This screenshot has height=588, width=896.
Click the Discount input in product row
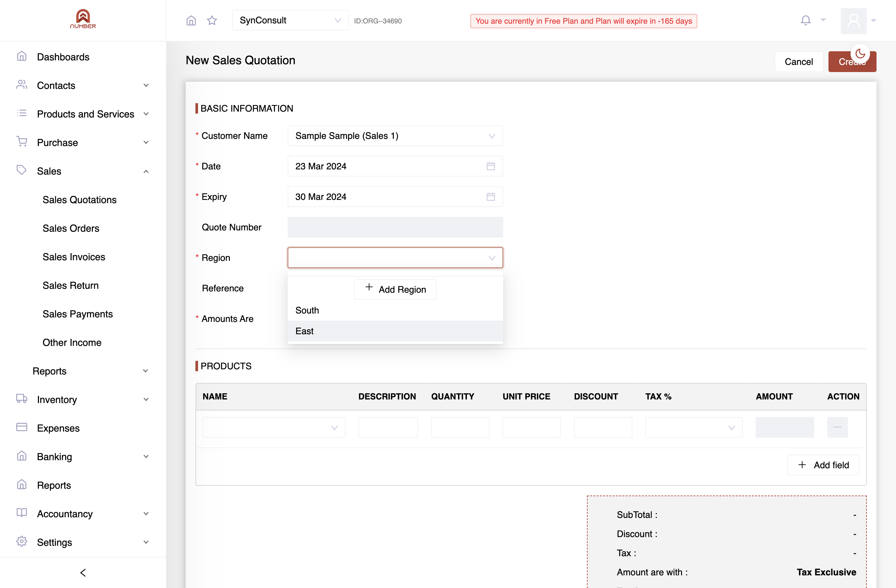pyautogui.click(x=603, y=427)
